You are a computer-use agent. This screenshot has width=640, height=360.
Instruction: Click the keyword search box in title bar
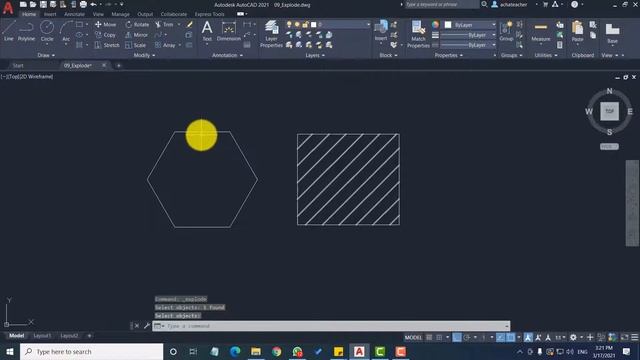441,4
